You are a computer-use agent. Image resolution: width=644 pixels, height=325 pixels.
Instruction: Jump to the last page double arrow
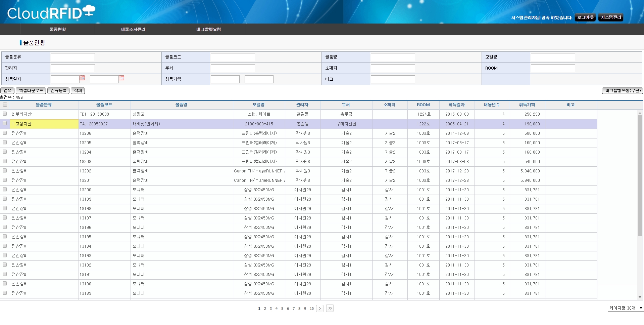pos(330,308)
